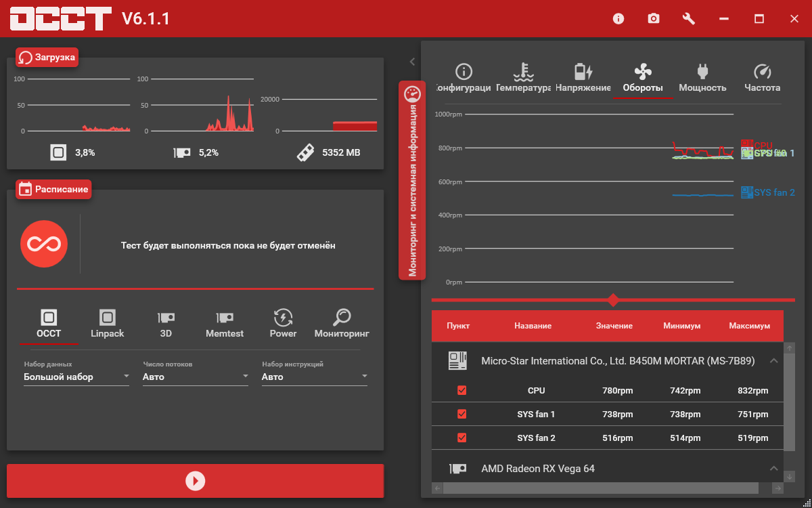This screenshot has width=812, height=508.
Task: Select the OCCT test icon
Action: 49,318
